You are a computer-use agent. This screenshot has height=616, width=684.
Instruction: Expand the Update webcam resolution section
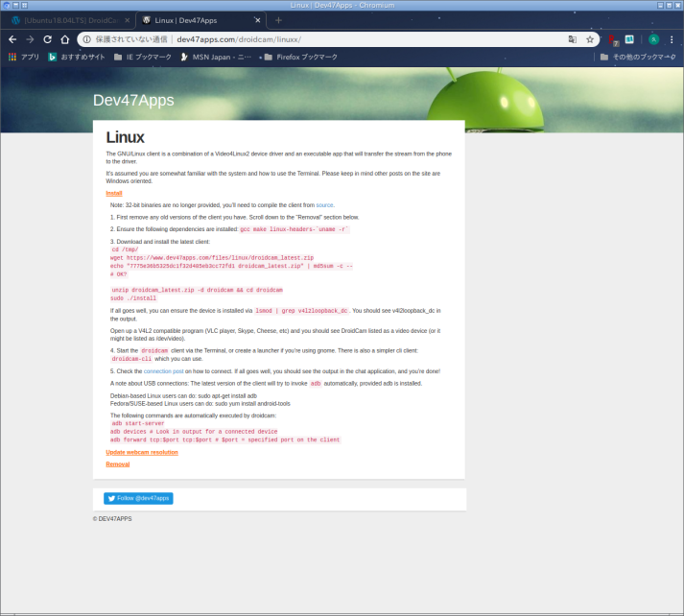coord(142,452)
